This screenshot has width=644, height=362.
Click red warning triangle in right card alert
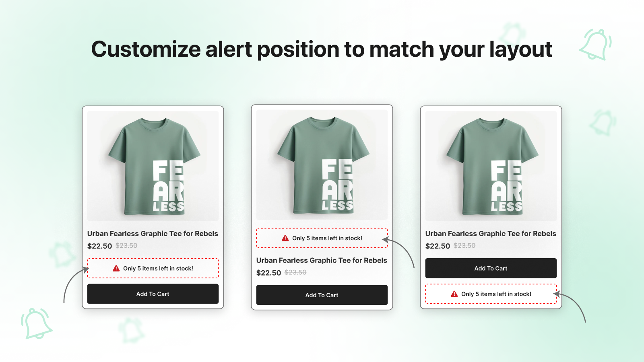[x=454, y=294]
